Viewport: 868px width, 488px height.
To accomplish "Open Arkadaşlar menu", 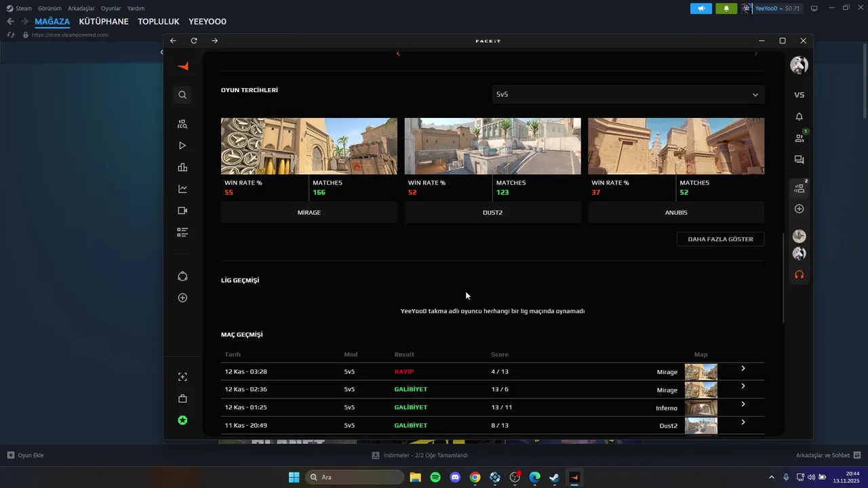I will click(81, 8).
